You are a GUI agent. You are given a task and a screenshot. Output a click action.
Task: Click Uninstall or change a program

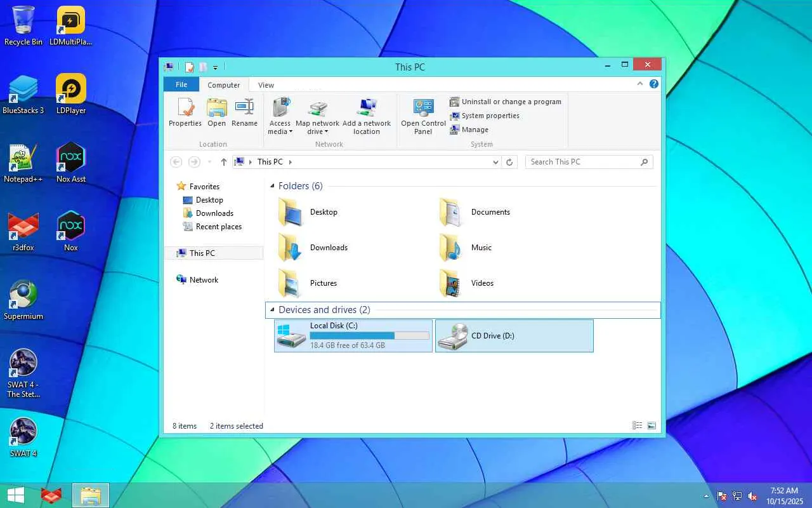coord(506,102)
